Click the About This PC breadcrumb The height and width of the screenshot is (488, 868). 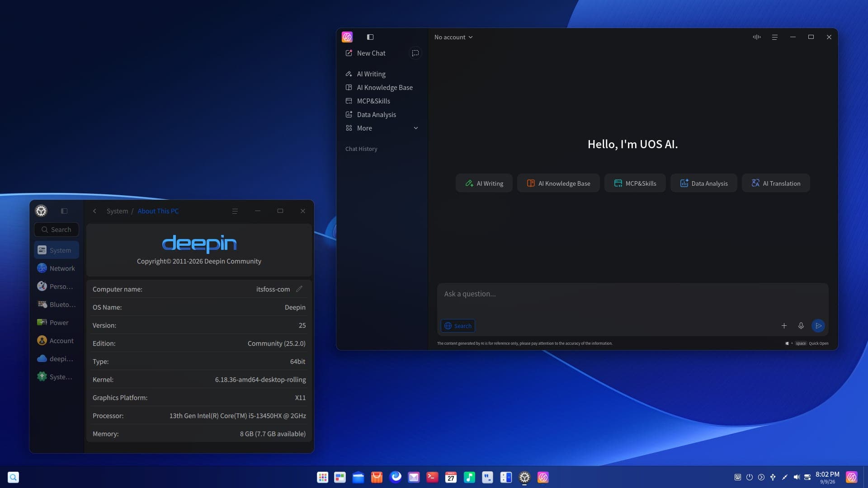click(x=158, y=211)
